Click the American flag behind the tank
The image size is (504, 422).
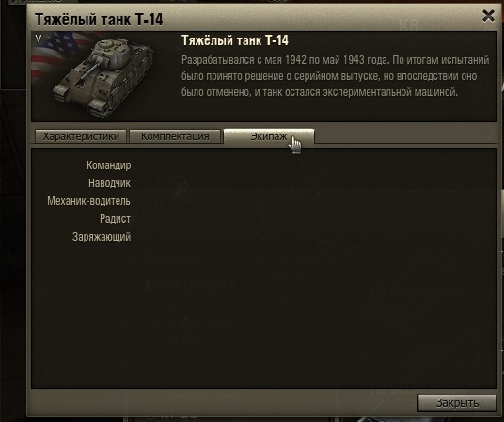point(56,55)
